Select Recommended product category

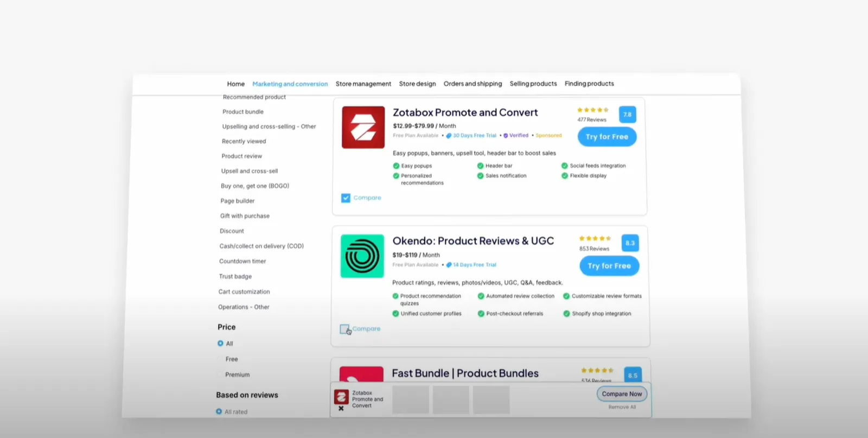click(254, 97)
